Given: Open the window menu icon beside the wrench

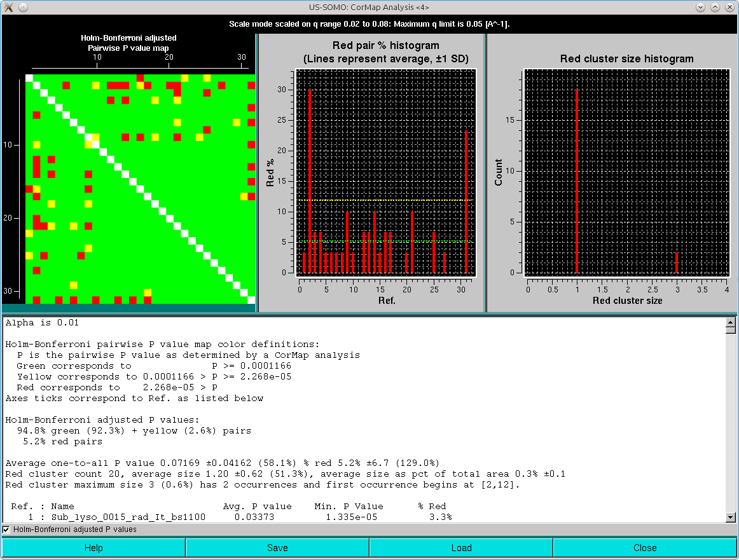Looking at the screenshot, I should click(23, 7).
